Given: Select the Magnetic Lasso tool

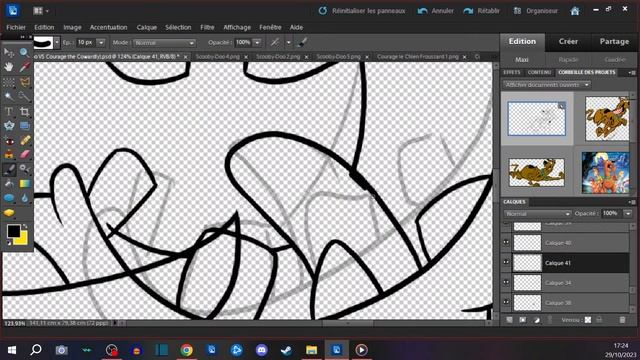Looking at the screenshot, I should 24,82.
